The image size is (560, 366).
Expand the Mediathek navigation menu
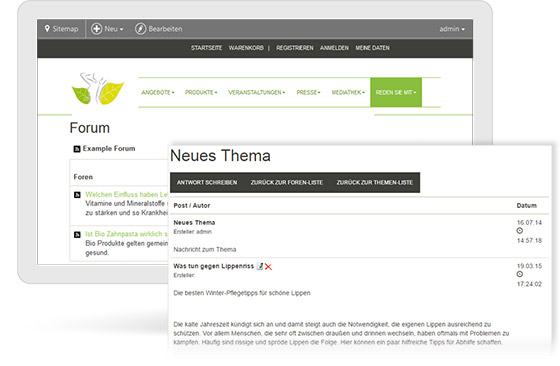click(x=348, y=92)
